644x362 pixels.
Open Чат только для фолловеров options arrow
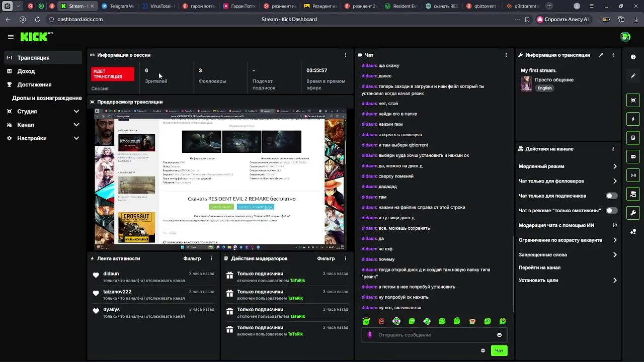coord(615,181)
